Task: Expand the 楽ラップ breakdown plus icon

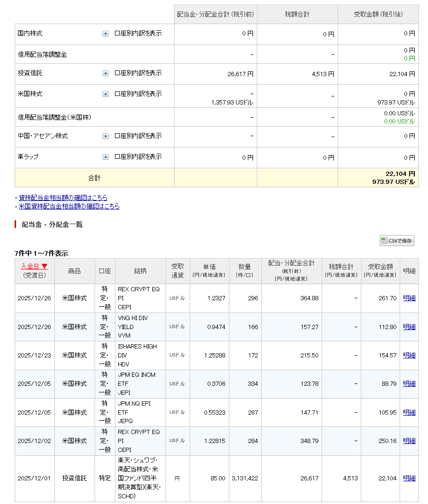Action: tap(105, 157)
